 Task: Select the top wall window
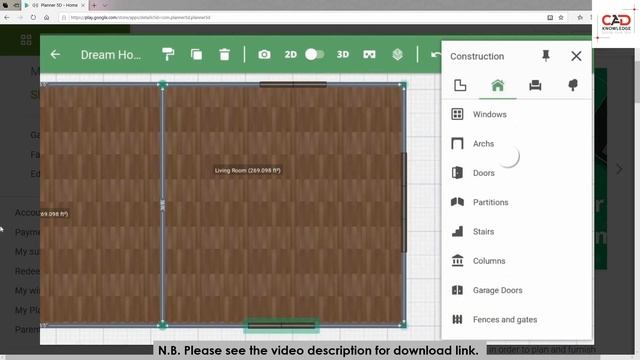[x=293, y=84]
